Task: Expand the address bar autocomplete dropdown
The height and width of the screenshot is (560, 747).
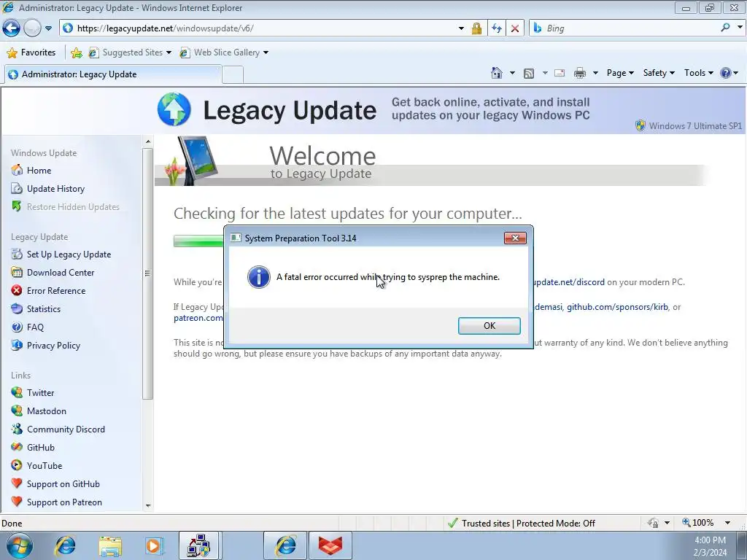Action: [x=461, y=28]
